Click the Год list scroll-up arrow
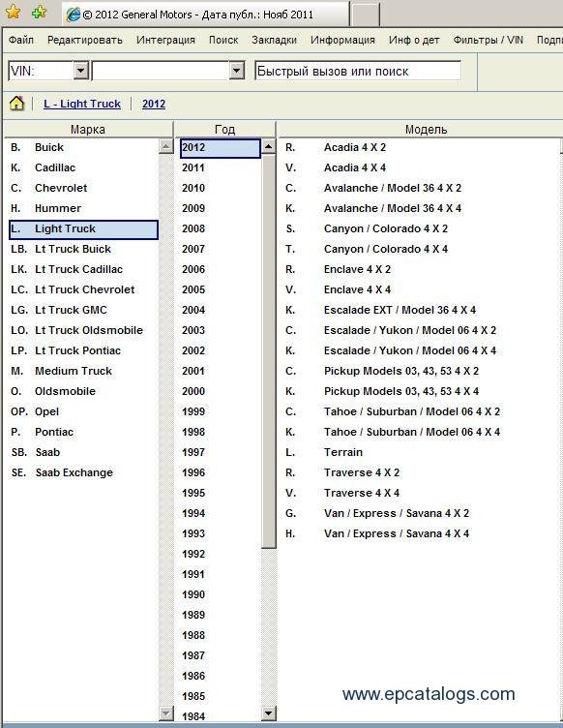The width and height of the screenshot is (563, 728). [x=269, y=147]
